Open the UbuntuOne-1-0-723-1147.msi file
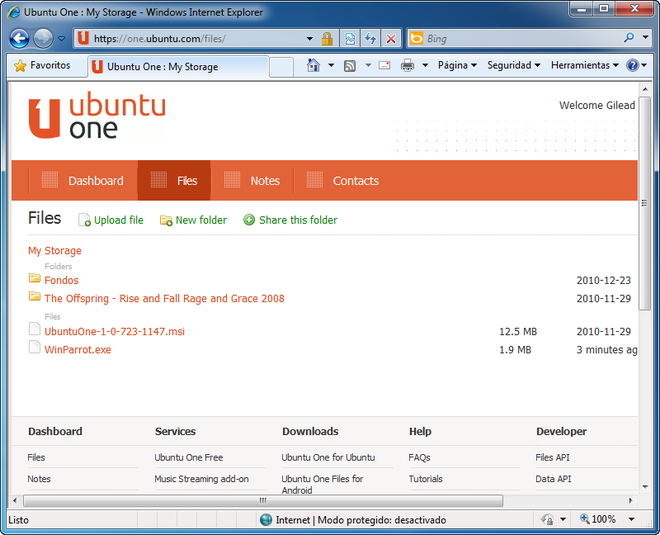The width and height of the screenshot is (660, 535). tap(114, 332)
